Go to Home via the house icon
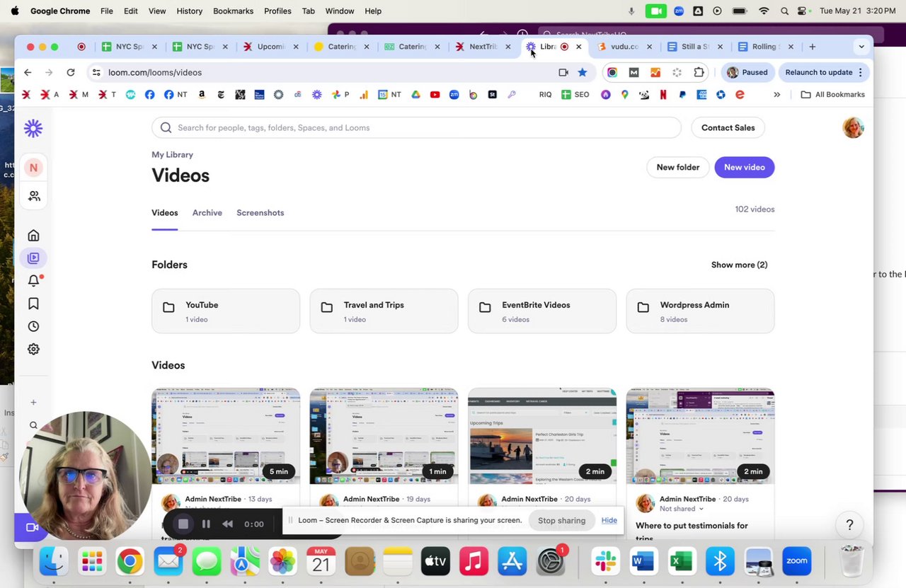 pyautogui.click(x=33, y=236)
